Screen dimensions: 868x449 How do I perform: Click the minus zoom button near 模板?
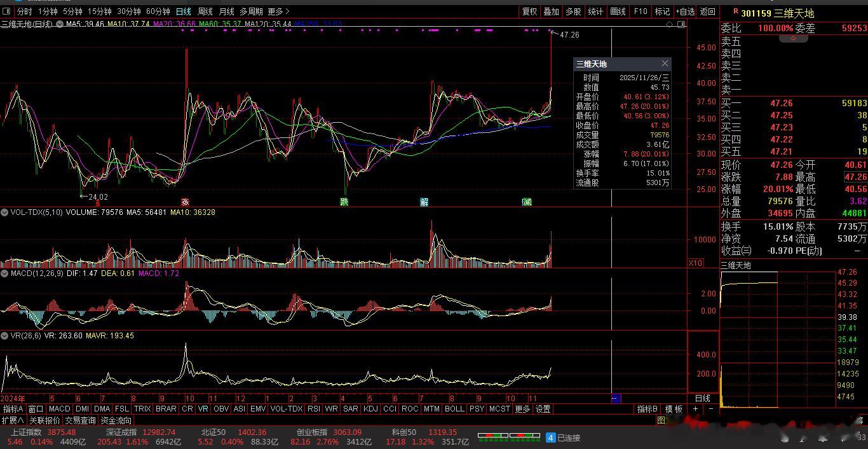(710, 409)
